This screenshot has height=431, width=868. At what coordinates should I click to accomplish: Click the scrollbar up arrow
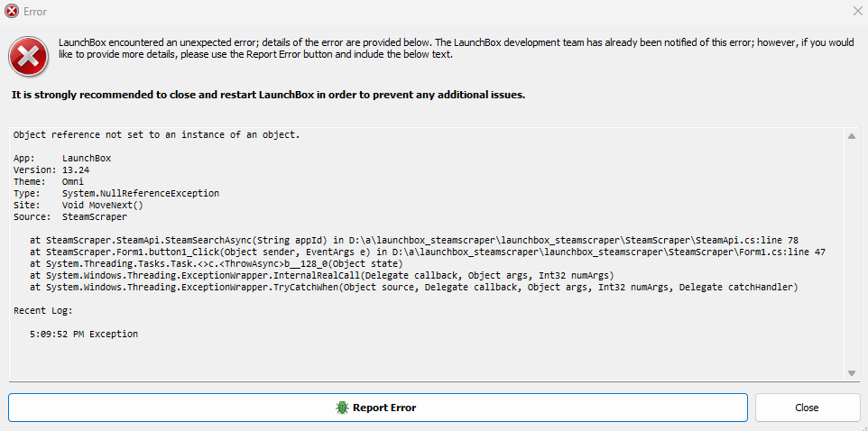click(851, 135)
